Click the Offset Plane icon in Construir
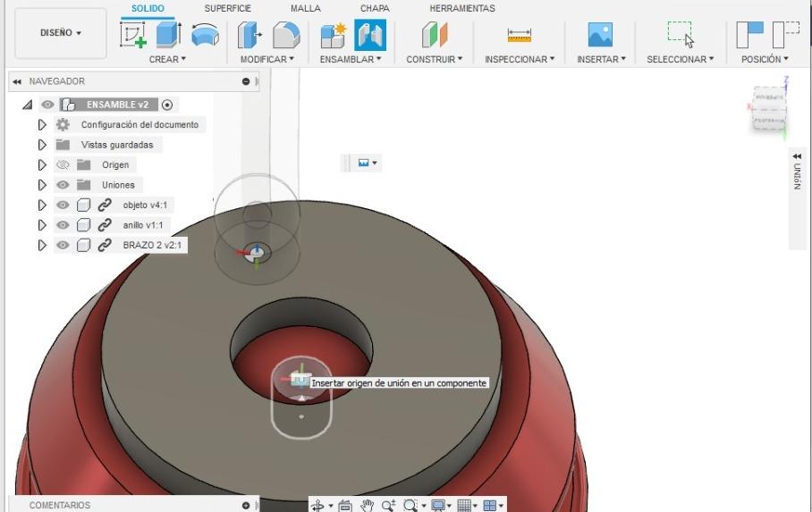The image size is (812, 512). pyautogui.click(x=435, y=35)
